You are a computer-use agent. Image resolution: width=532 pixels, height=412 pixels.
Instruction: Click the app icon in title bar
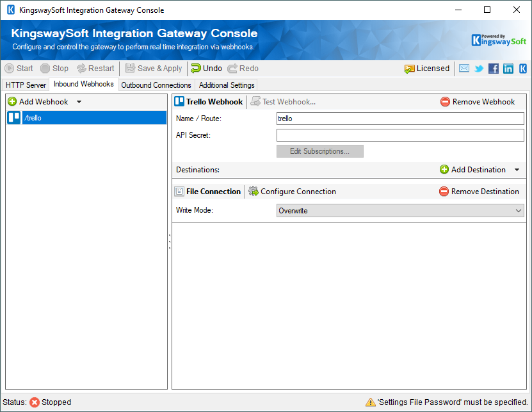point(11,10)
